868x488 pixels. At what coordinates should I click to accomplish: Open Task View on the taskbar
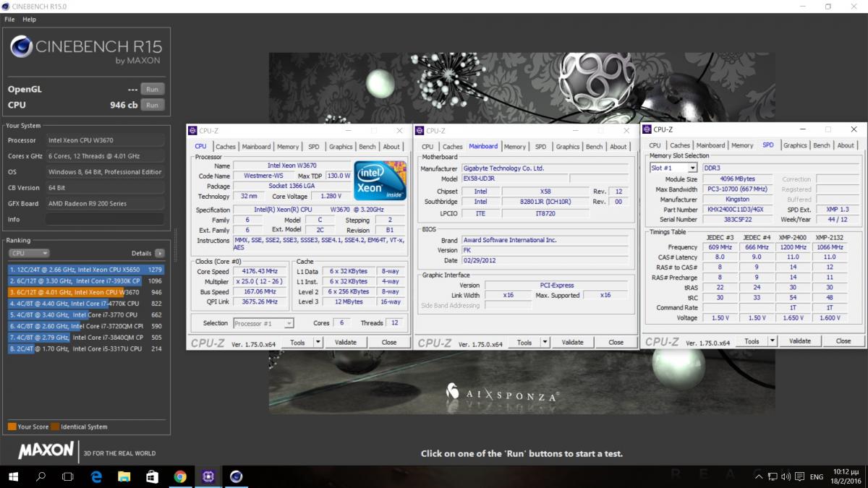coord(68,476)
